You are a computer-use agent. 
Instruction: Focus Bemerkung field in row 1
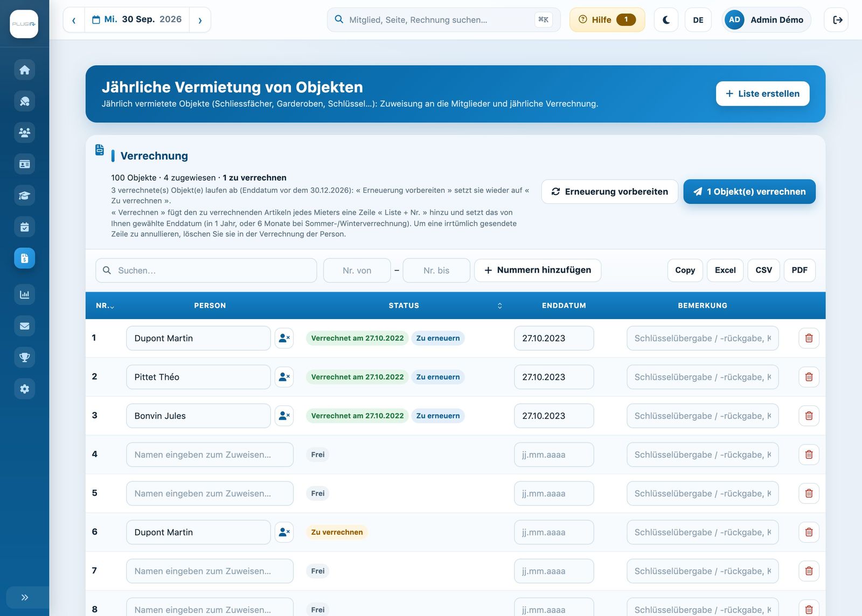click(703, 338)
